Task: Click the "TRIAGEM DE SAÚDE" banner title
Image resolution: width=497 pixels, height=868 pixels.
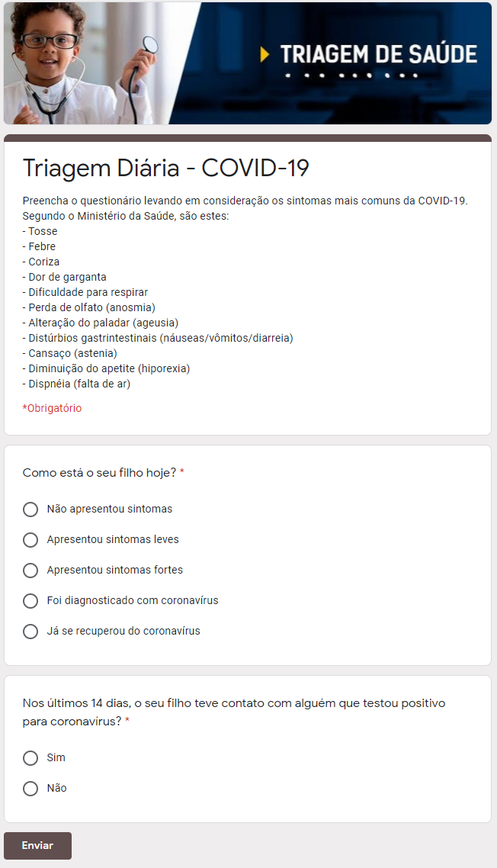Action: coord(379,54)
